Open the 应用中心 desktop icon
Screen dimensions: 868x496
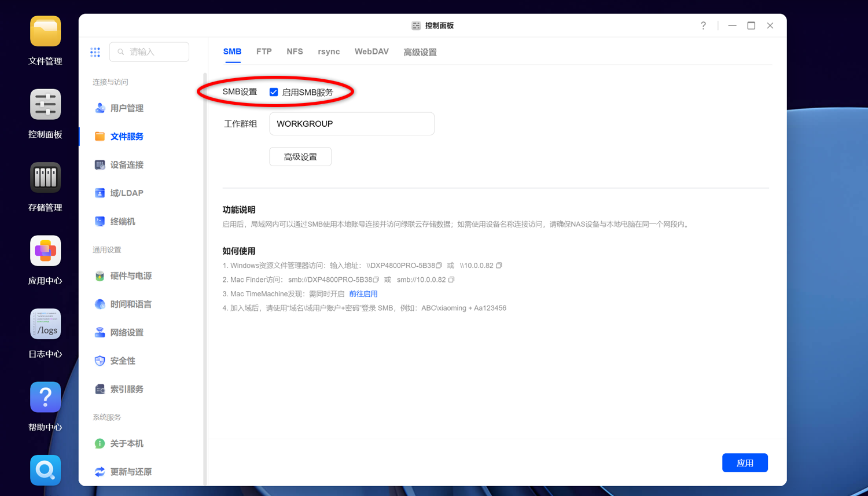pyautogui.click(x=45, y=251)
